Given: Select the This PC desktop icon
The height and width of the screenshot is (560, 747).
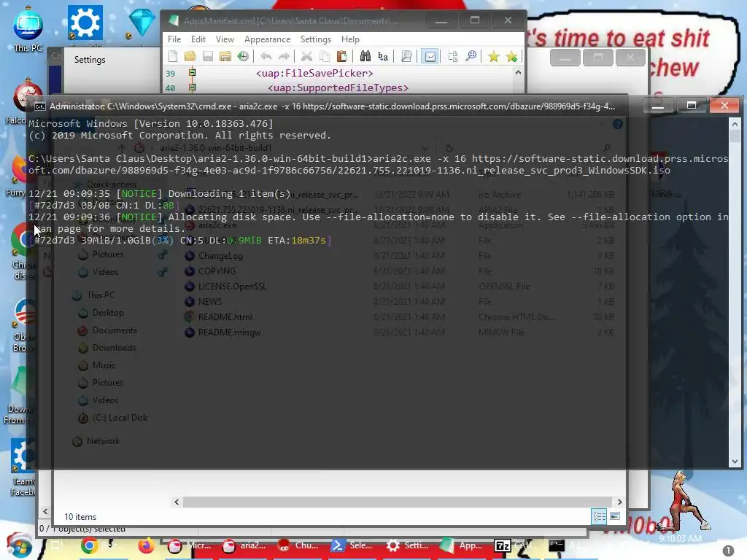Looking at the screenshot, I should [x=28, y=29].
